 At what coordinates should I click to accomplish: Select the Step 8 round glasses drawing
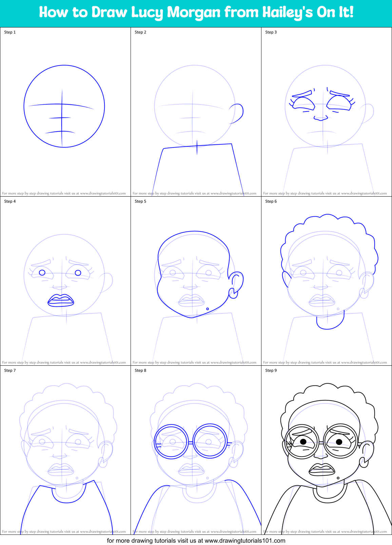click(192, 441)
